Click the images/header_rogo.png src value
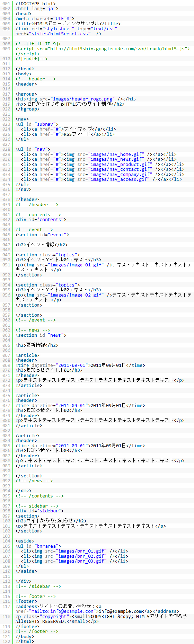The image size is (194, 644). [83, 99]
